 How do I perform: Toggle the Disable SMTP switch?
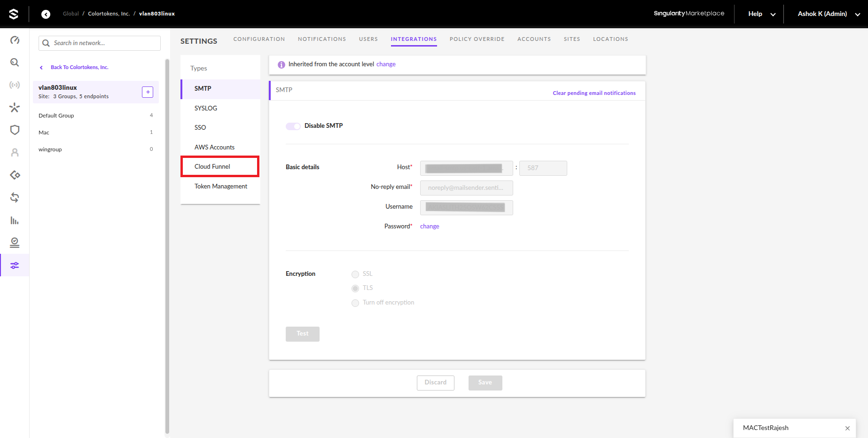293,126
